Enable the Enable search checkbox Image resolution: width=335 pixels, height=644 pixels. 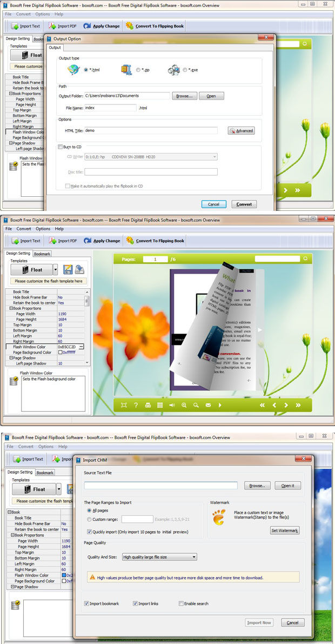181,603
